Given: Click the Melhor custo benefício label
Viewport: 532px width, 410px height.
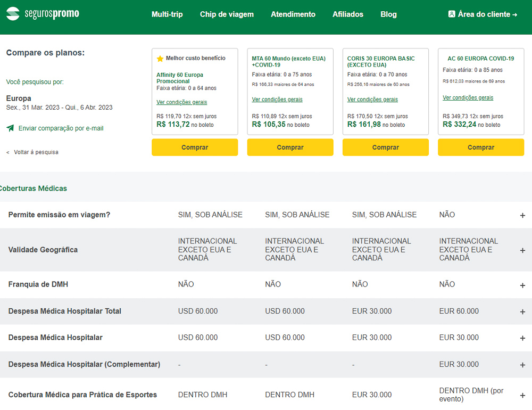Looking at the screenshot, I should pyautogui.click(x=195, y=58).
